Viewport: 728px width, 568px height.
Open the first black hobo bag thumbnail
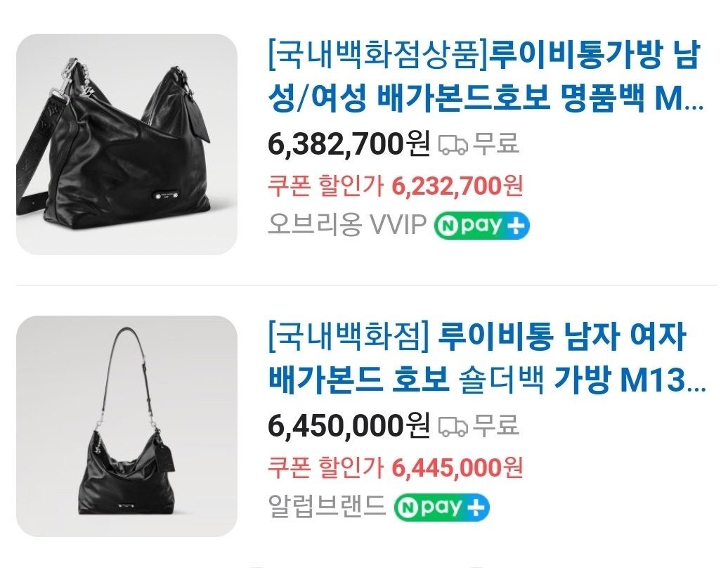[x=126, y=144]
